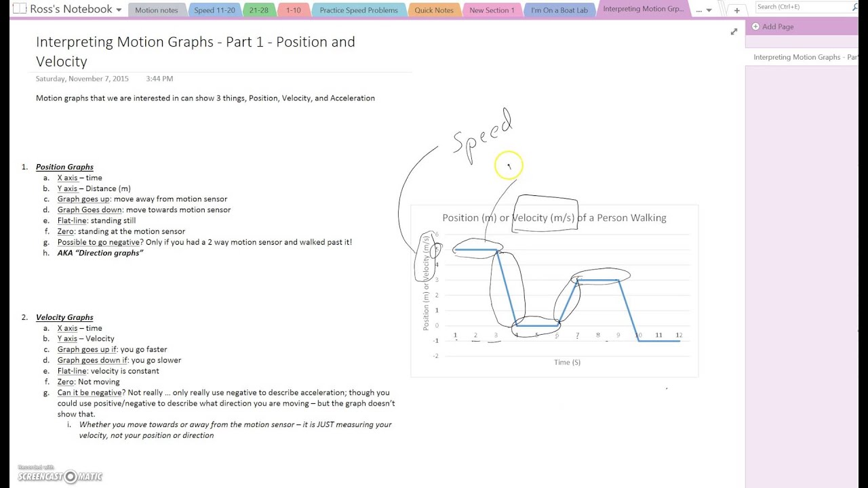Click the page title text
This screenshot has width=868, height=488.
point(195,52)
